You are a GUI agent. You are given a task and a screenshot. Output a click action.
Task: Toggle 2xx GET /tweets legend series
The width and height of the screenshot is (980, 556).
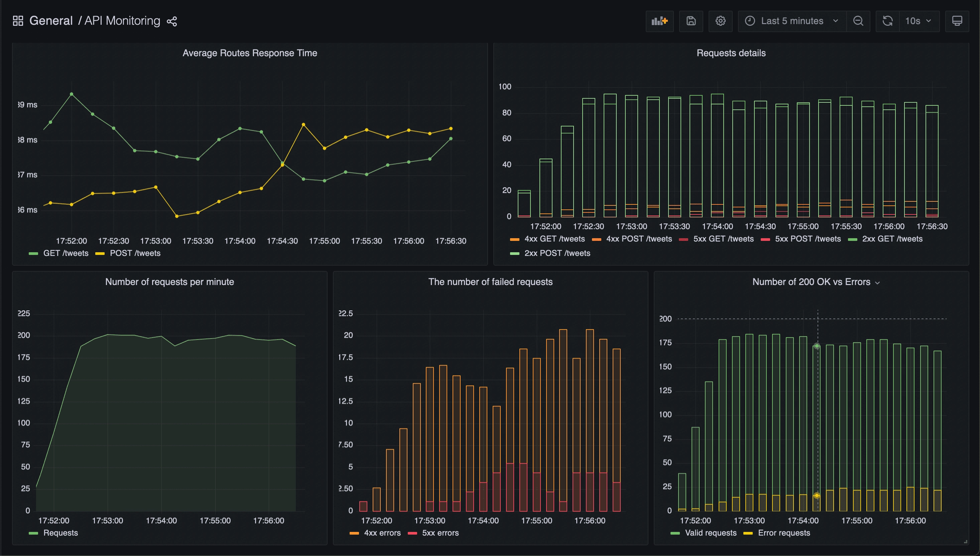(x=892, y=239)
